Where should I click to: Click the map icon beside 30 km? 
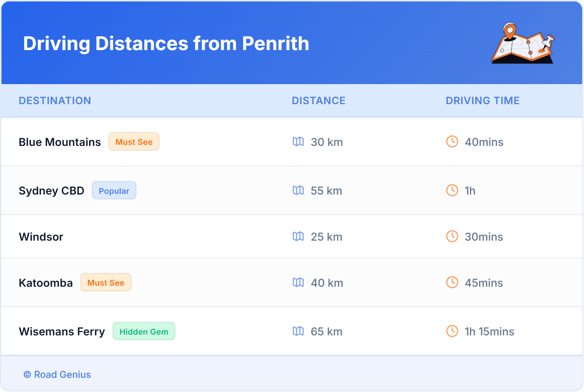tap(299, 142)
